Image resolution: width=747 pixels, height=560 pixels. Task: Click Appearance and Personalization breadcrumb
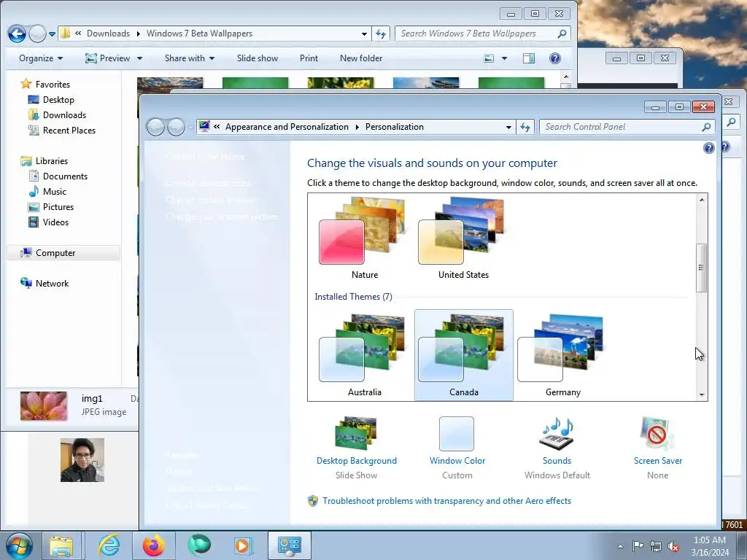(x=287, y=127)
